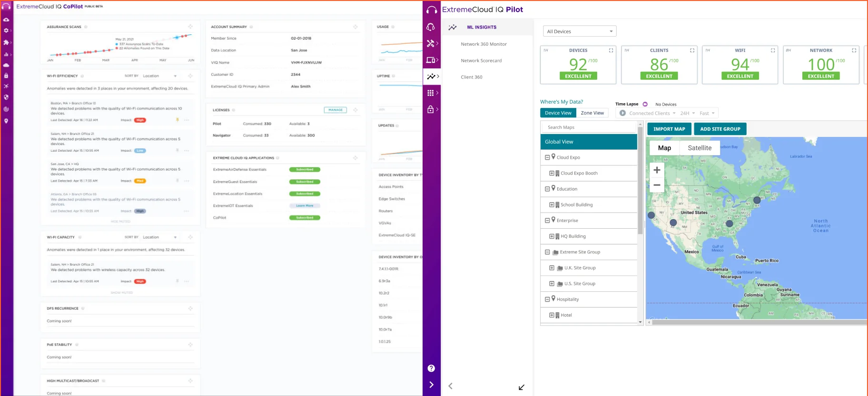The image size is (868, 396).
Task: Click the shield icon in CoPilot sidebar
Action: point(6,97)
